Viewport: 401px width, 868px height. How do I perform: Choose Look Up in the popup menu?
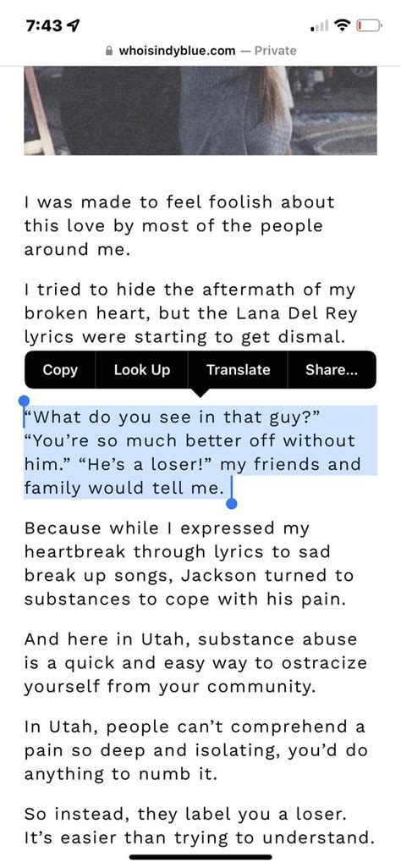click(x=141, y=370)
